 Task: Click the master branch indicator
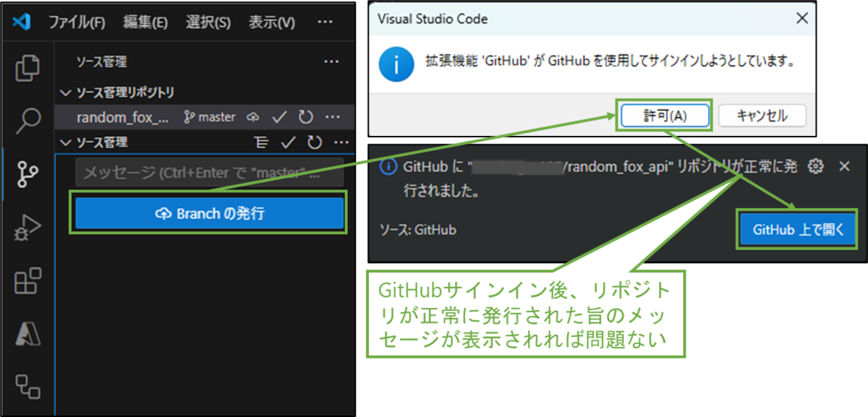210,116
